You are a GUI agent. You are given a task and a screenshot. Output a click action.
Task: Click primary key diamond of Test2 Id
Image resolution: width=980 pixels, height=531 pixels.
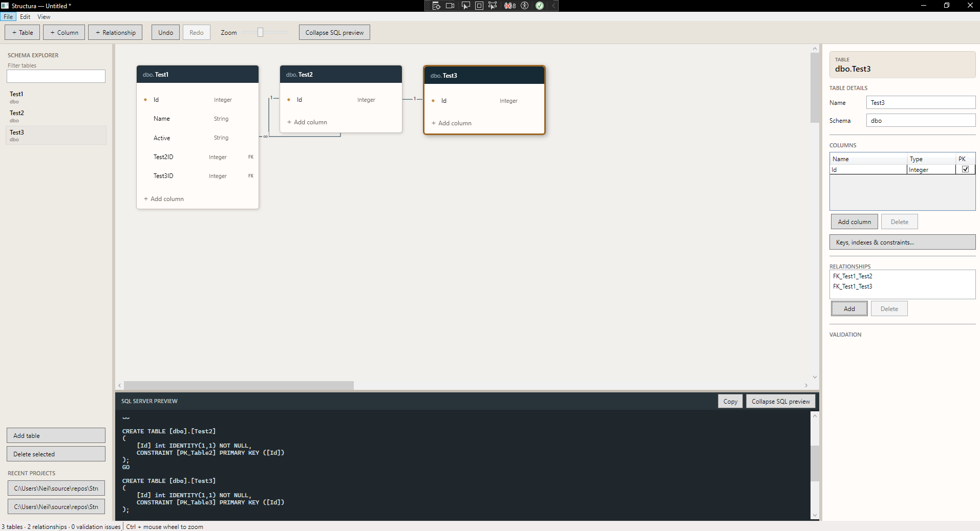(x=289, y=100)
